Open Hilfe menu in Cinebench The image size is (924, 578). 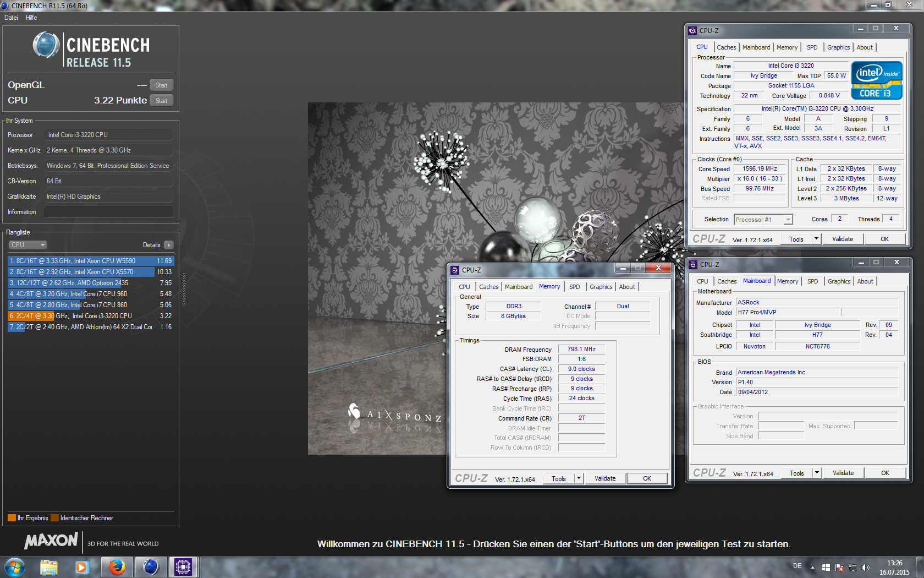pyautogui.click(x=31, y=18)
